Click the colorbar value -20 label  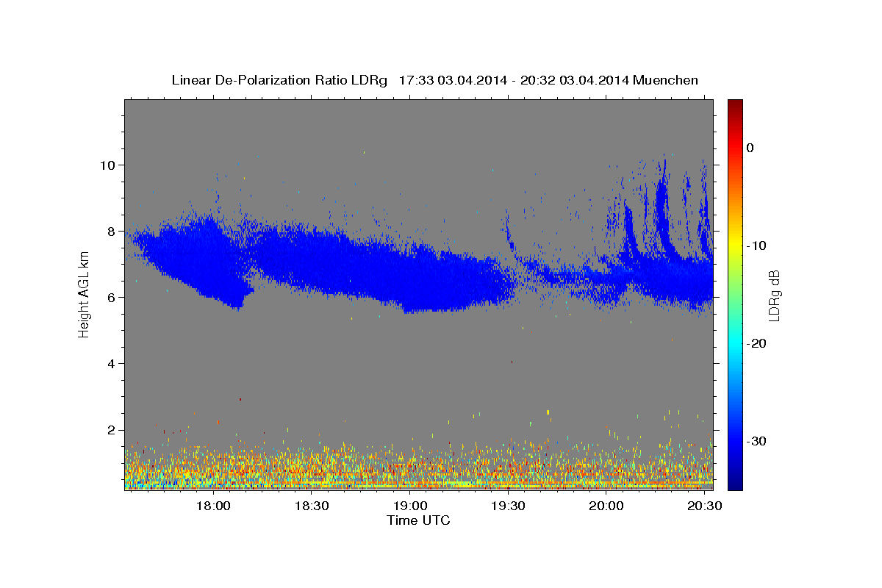tap(756, 343)
